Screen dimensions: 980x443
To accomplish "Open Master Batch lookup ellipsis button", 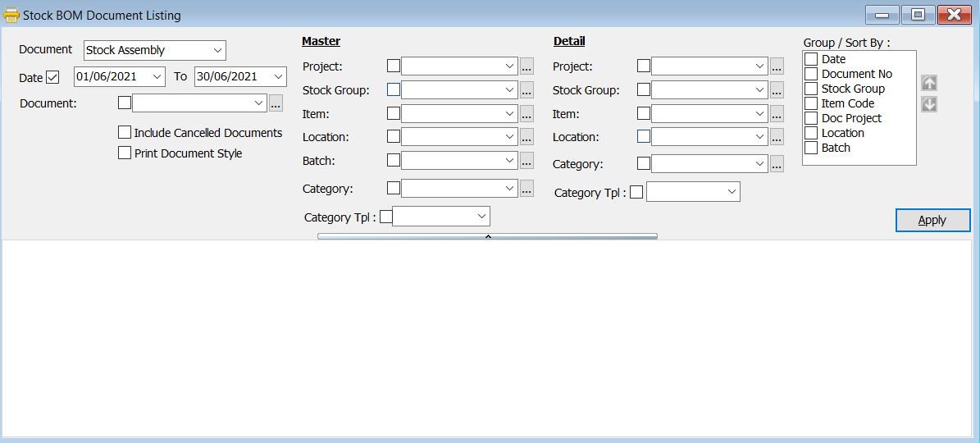I will coord(526,161).
